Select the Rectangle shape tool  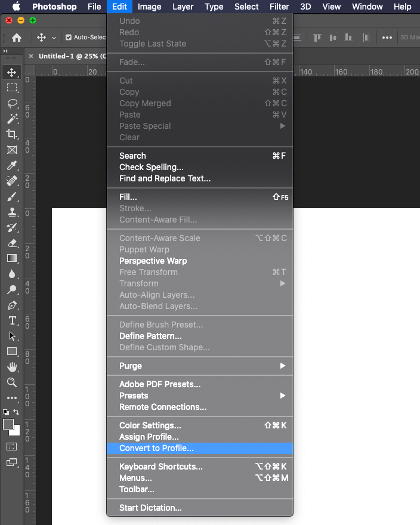pos(12,351)
